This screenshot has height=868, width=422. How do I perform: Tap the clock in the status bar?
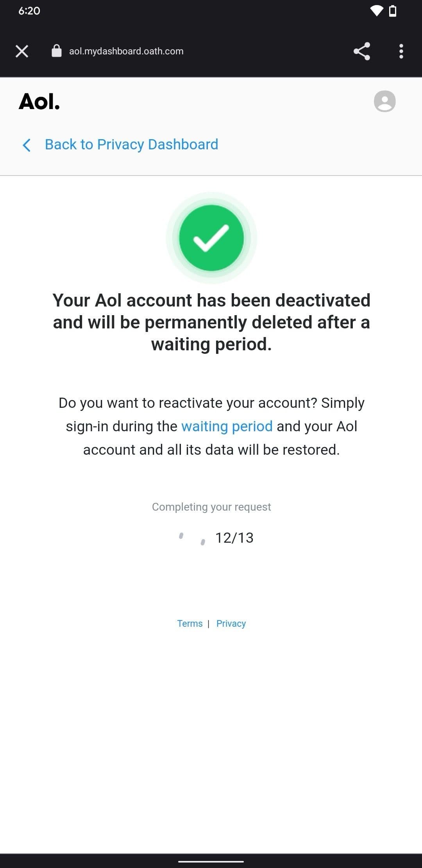click(30, 11)
